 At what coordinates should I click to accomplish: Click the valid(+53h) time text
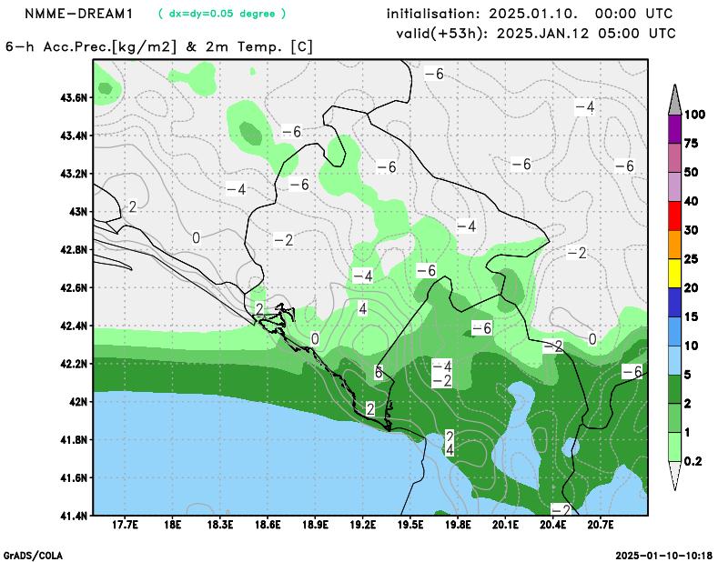pyautogui.click(x=536, y=34)
